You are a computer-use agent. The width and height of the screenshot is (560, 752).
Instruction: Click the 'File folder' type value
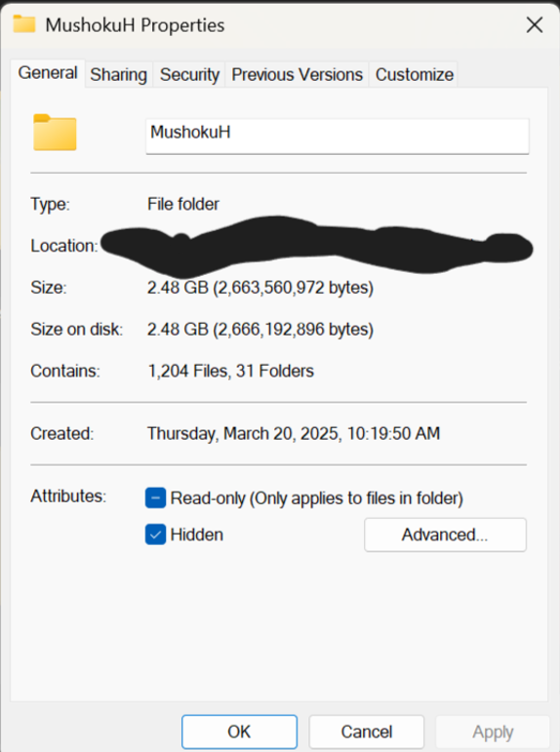pyautogui.click(x=182, y=204)
